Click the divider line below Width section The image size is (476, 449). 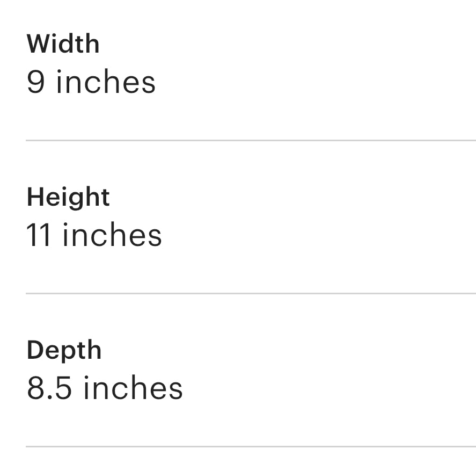click(x=251, y=140)
